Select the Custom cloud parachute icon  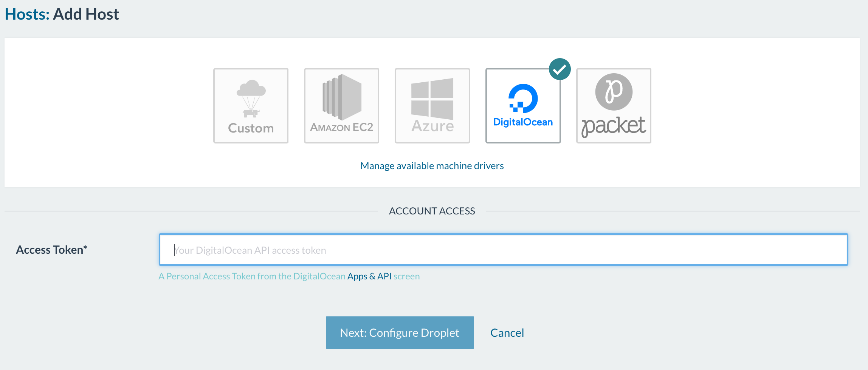click(251, 98)
